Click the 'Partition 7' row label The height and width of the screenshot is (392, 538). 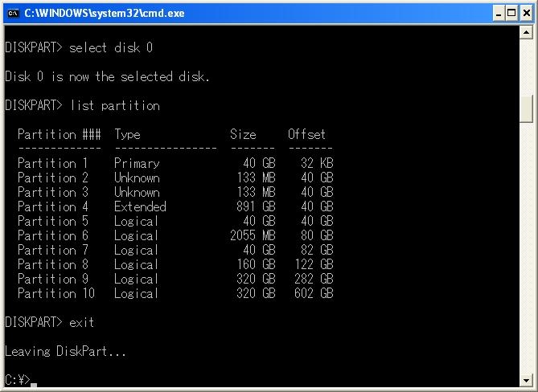[53, 250]
